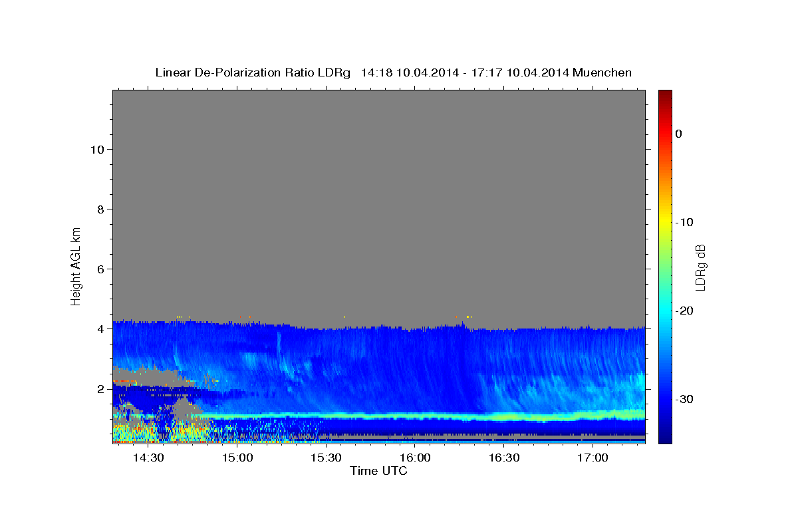Click the height tick label 8

101,209
